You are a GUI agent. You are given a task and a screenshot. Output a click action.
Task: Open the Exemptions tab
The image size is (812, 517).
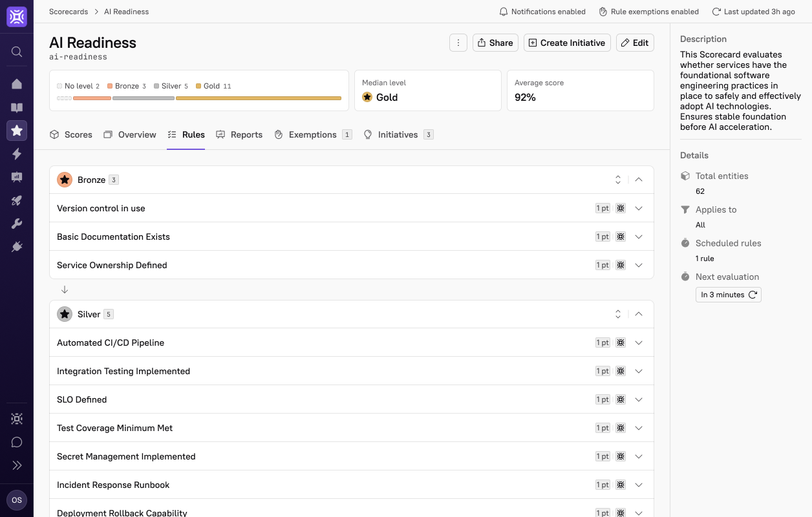click(312, 134)
